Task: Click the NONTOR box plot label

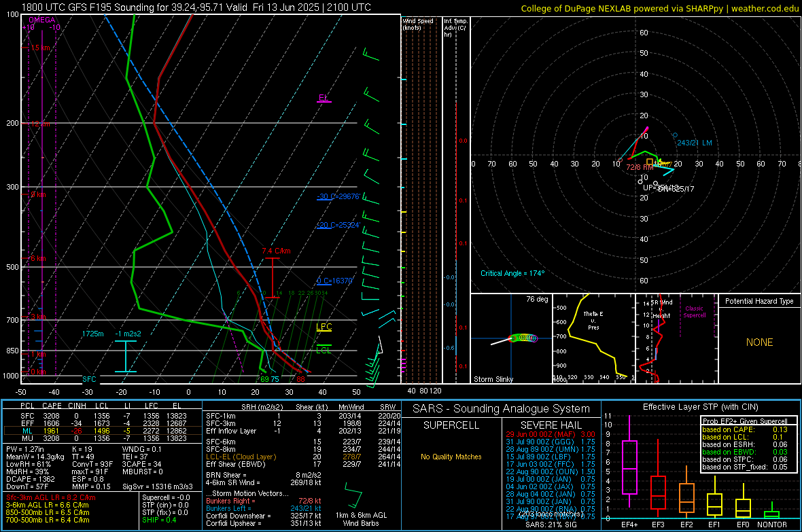Action: (x=772, y=525)
